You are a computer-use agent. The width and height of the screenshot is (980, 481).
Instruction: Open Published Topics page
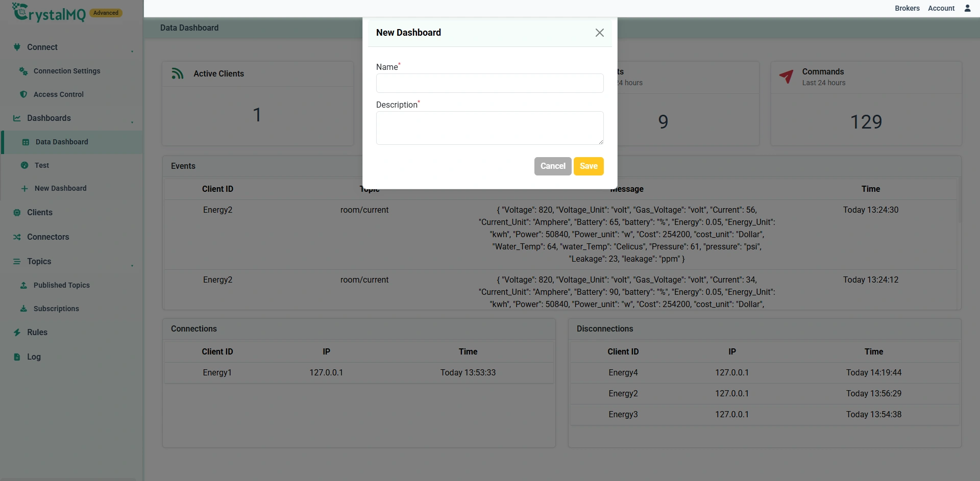[62, 285]
